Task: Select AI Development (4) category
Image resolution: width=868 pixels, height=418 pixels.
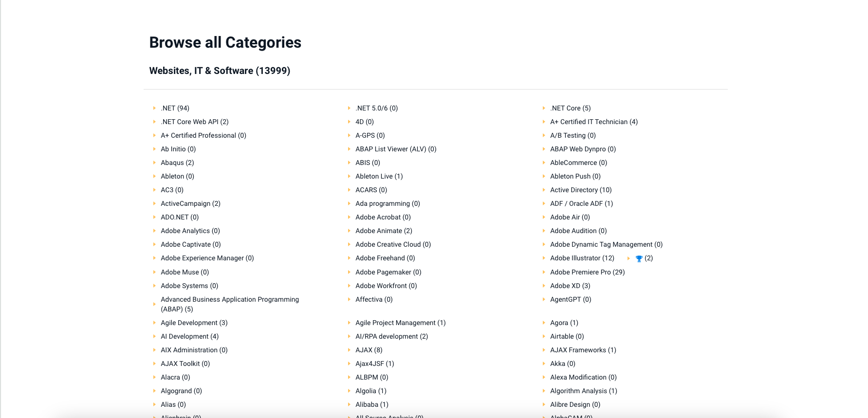Action: coord(189,336)
